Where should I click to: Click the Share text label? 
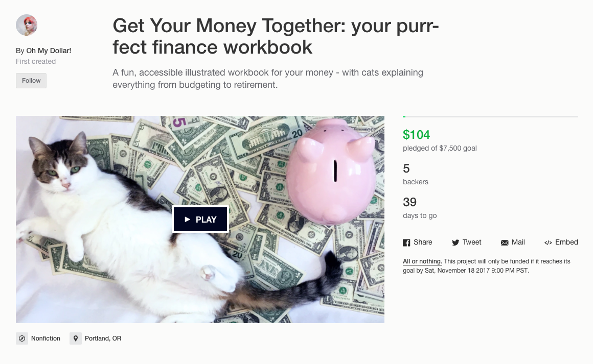pyautogui.click(x=423, y=242)
